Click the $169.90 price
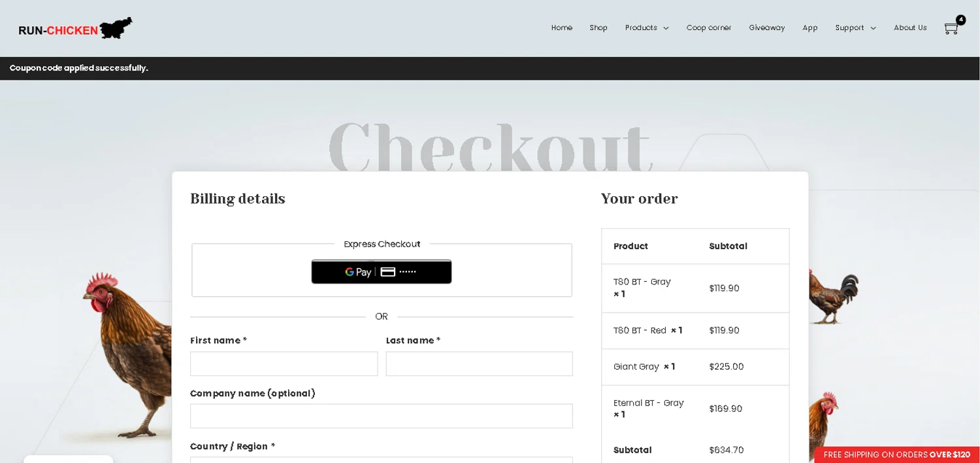 726,409
